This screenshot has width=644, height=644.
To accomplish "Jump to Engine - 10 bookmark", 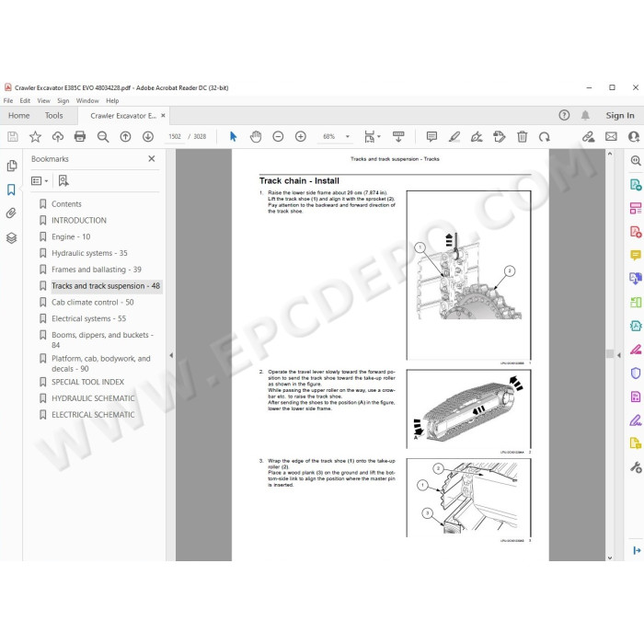I will tap(71, 236).
